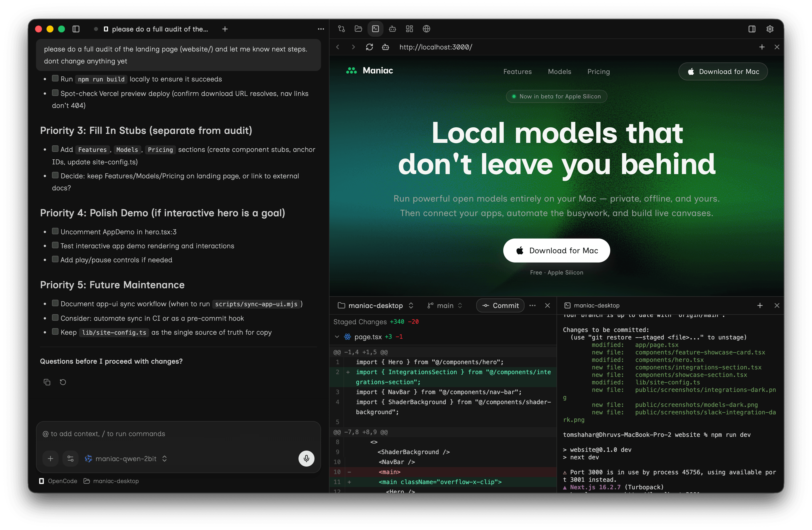
Task: Close the browser preview pane
Action: pos(777,47)
